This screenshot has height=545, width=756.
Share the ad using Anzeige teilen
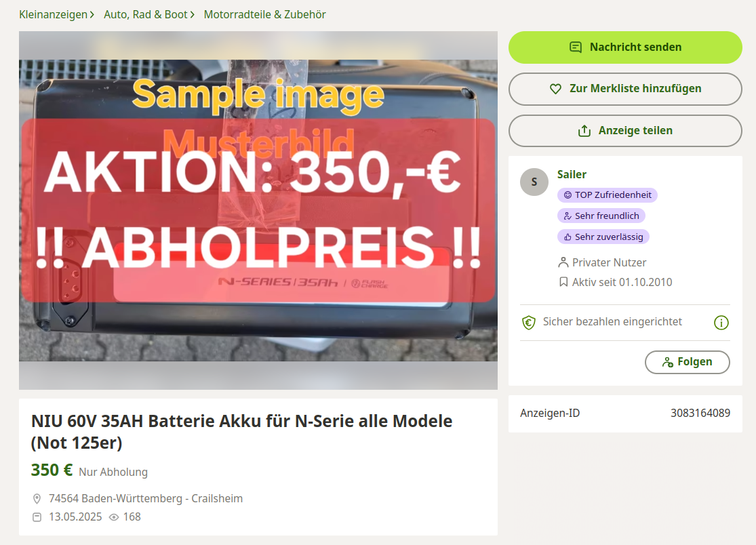(x=625, y=131)
